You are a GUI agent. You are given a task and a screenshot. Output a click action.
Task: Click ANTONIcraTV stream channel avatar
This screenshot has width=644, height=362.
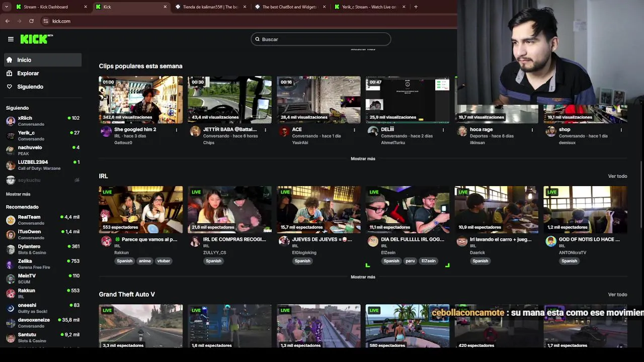551,241
